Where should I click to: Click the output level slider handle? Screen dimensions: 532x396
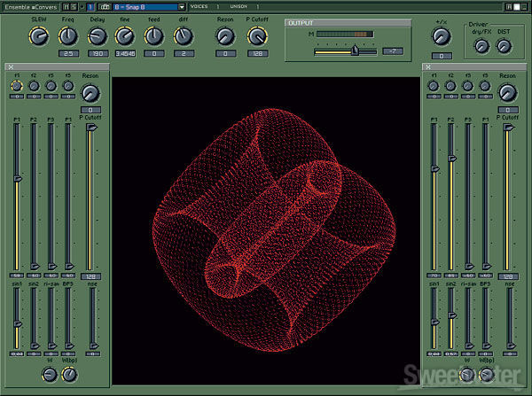(x=355, y=51)
